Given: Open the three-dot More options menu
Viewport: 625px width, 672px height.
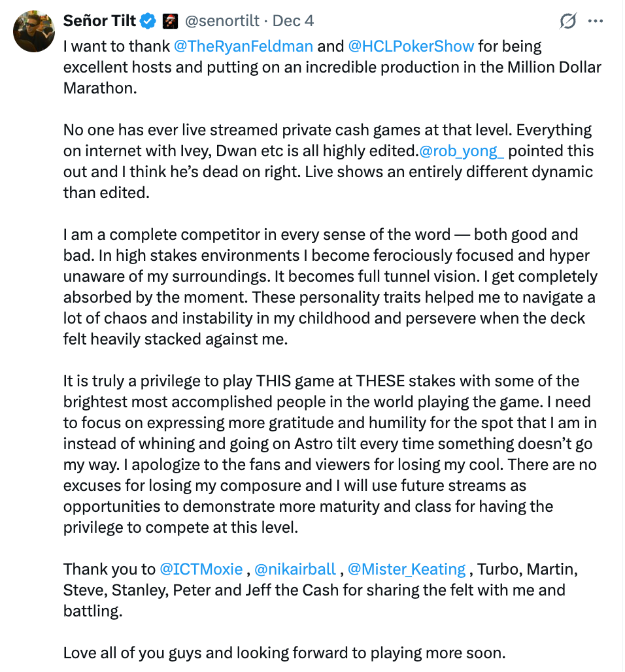Looking at the screenshot, I should coord(596,22).
